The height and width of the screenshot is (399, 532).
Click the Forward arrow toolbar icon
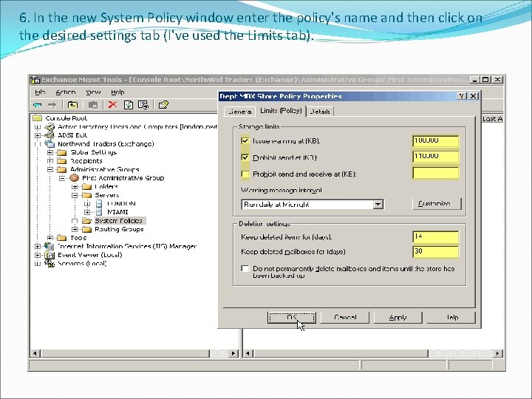[52, 105]
